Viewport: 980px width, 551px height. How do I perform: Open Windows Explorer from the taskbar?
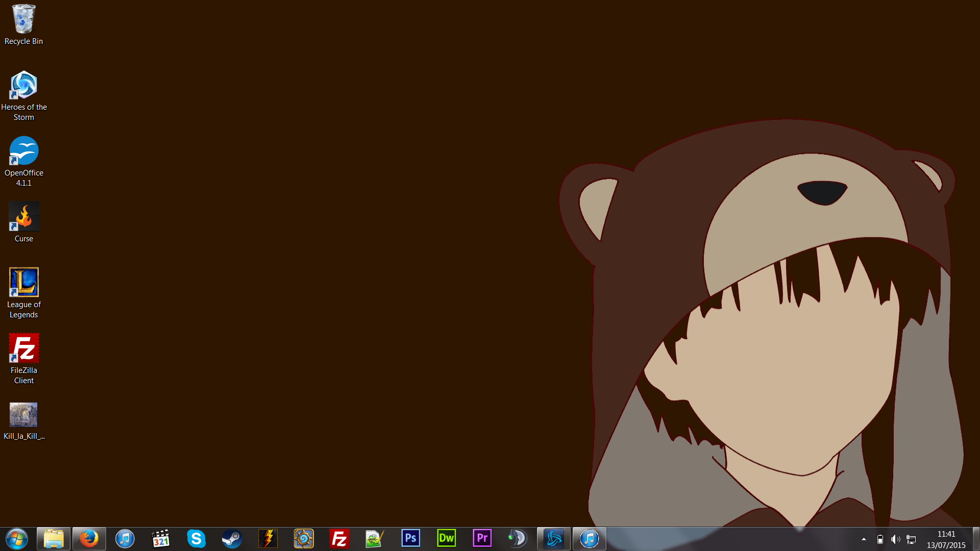[54, 539]
